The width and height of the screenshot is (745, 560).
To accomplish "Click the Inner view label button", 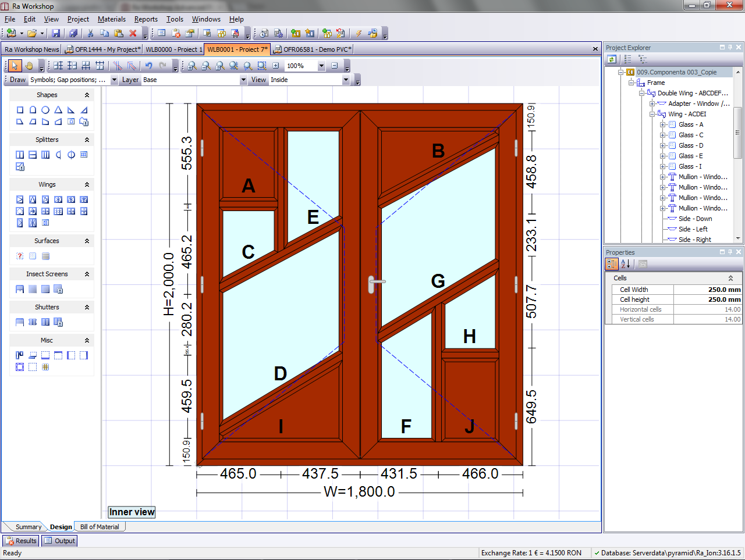I will [132, 512].
